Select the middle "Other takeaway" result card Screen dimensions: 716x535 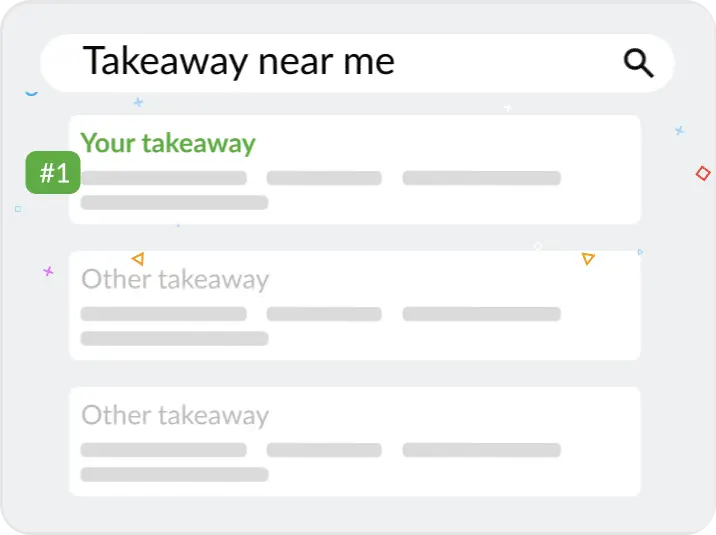355,305
